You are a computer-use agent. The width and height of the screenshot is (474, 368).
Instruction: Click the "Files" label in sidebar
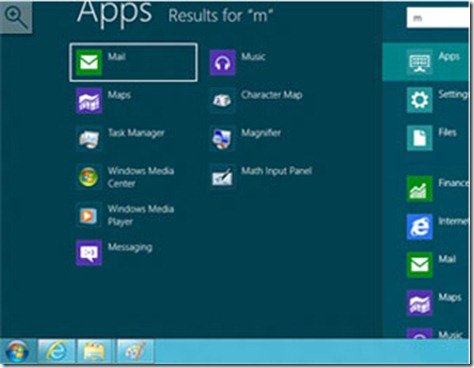pos(447,133)
